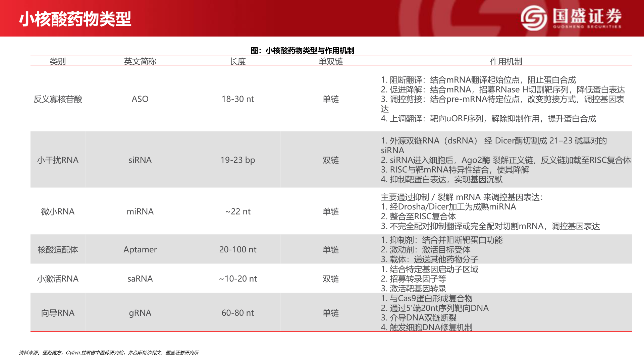Viewport: 644px width, 362px height.
Task: Click the line 1. 抑制剂：结合并阻断靶蛋白功能
Action: coord(442,240)
